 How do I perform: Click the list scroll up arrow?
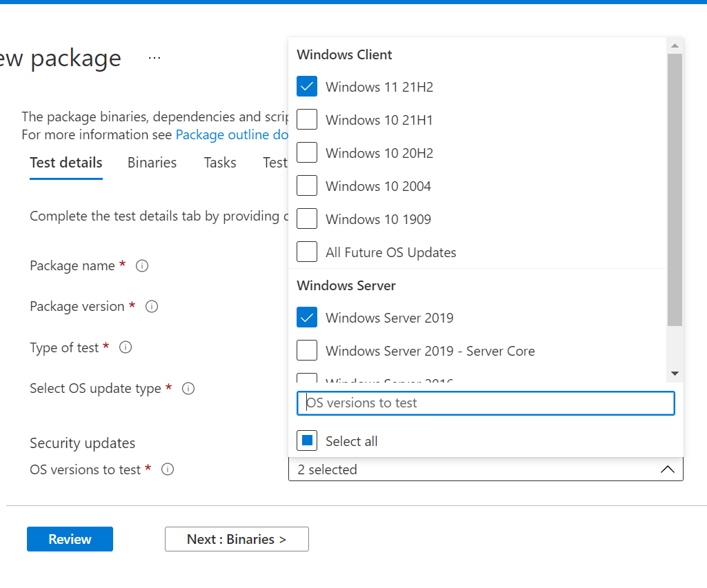[x=675, y=46]
